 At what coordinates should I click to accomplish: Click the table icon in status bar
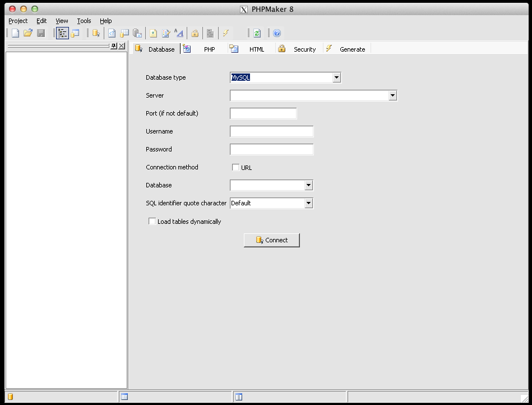click(124, 397)
